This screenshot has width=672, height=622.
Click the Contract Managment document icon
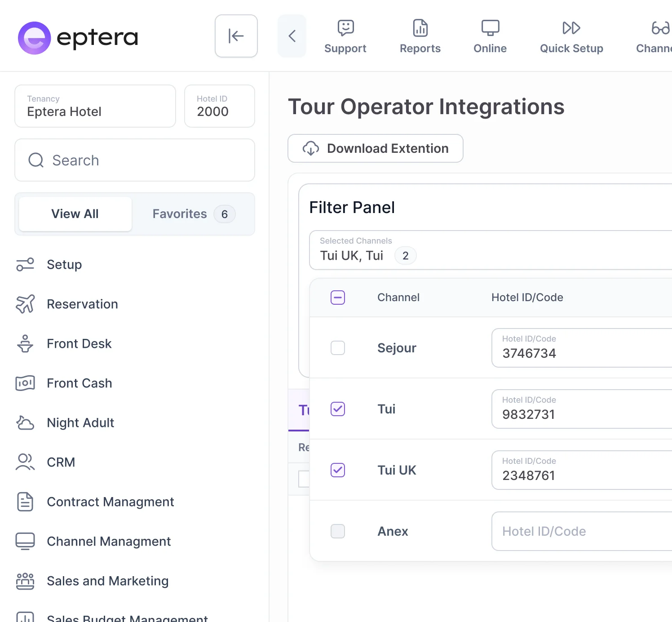coord(25,502)
